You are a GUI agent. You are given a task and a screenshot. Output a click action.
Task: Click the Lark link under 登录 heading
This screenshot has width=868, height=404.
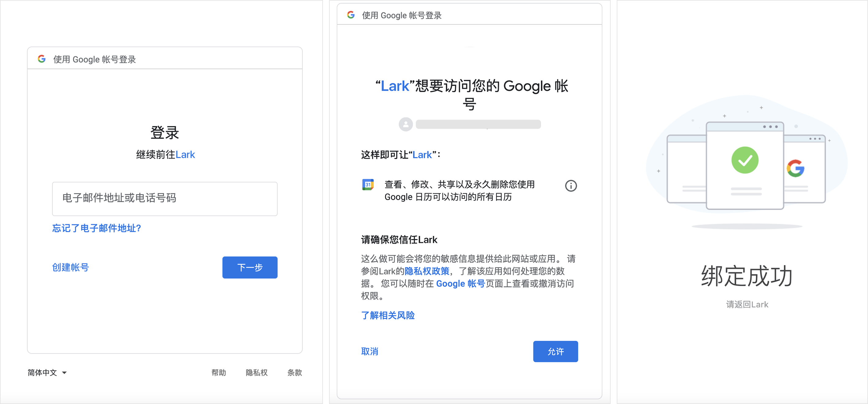[185, 155]
